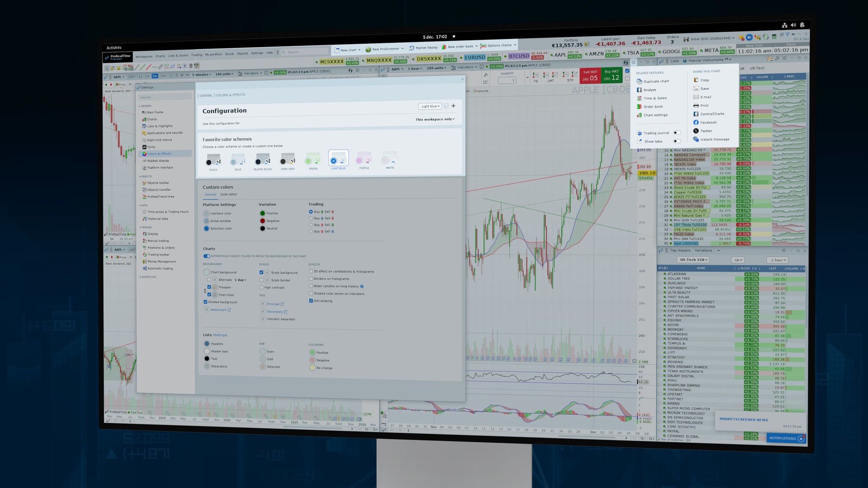Open the Workspaces menu
This screenshot has width=868, height=488.
point(144,56)
